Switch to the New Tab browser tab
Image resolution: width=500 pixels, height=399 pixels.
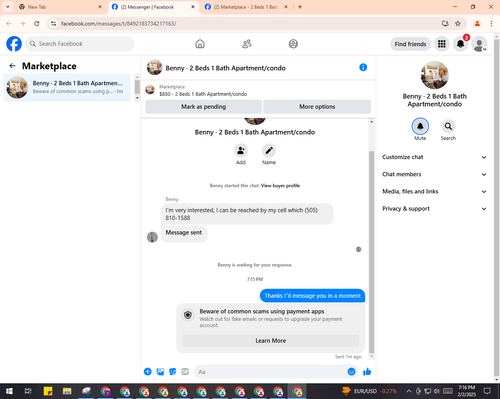pyautogui.click(x=60, y=7)
